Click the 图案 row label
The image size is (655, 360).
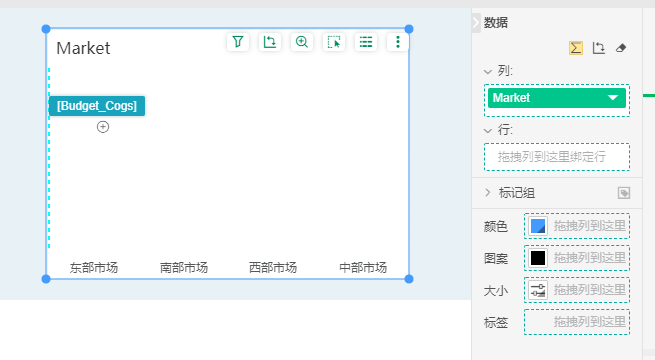[x=496, y=259]
